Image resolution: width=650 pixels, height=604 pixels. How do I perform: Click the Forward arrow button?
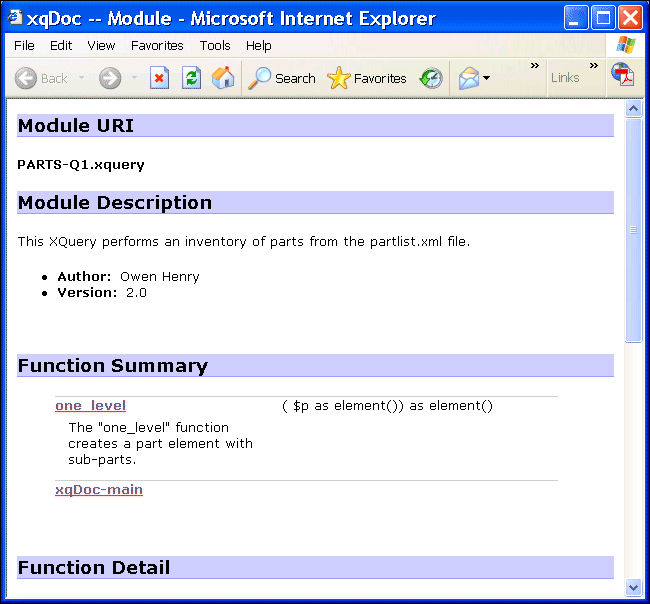tap(110, 78)
